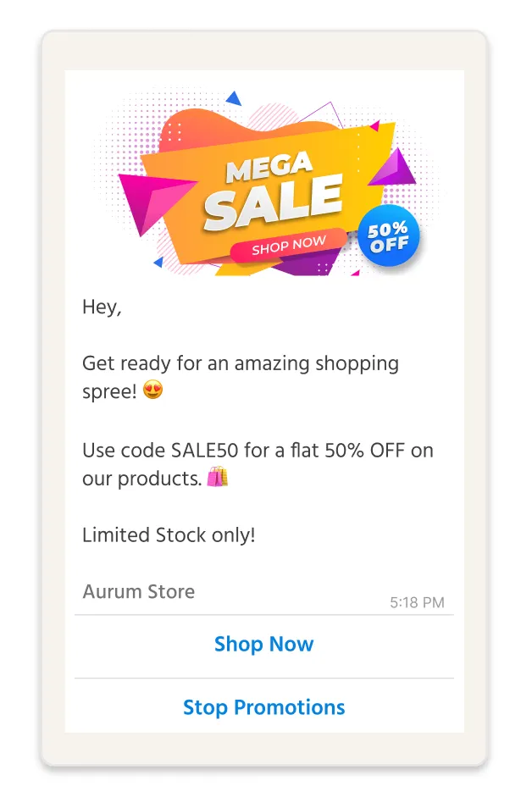Open the Mega Sale banner image
The width and height of the screenshot is (532, 803).
[266, 183]
